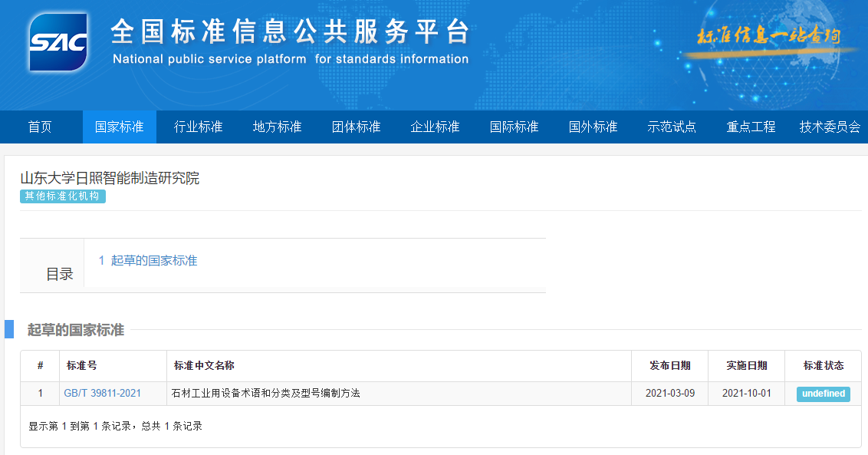
Task: Click the # column header
Action: point(41,366)
